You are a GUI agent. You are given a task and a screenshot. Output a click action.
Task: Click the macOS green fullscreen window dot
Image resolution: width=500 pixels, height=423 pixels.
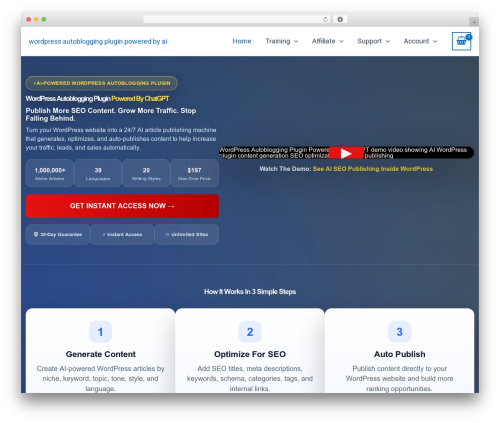coord(44,20)
